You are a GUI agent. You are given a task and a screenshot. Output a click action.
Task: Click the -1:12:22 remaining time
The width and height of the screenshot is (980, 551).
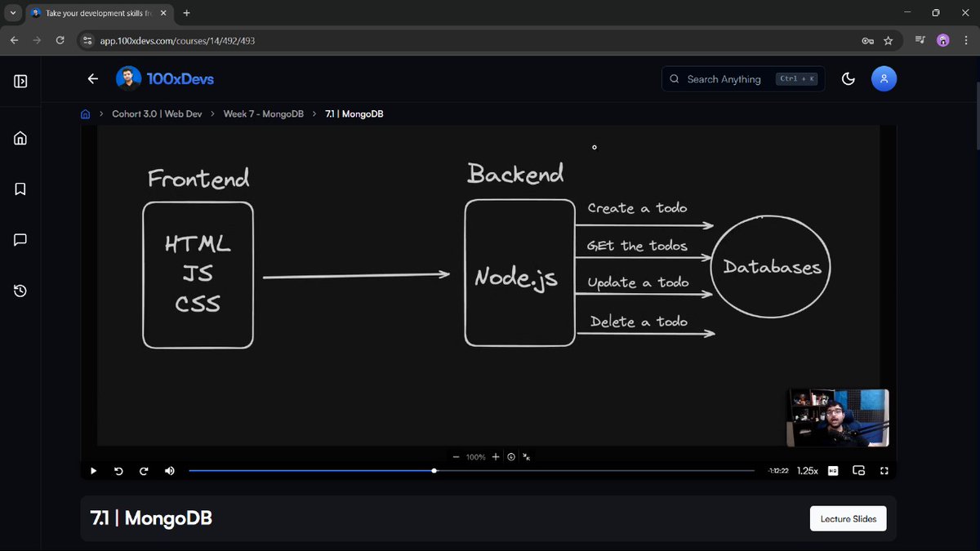tap(778, 471)
